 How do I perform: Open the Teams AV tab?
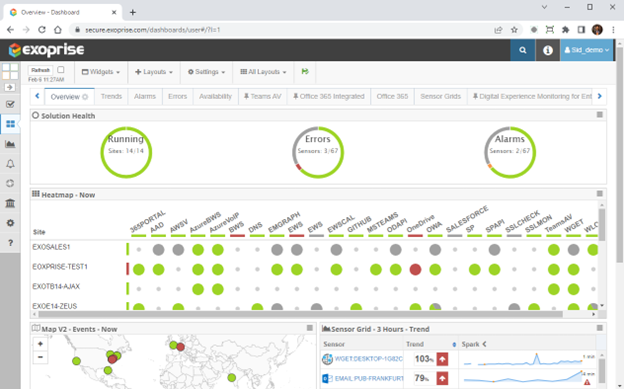click(262, 96)
